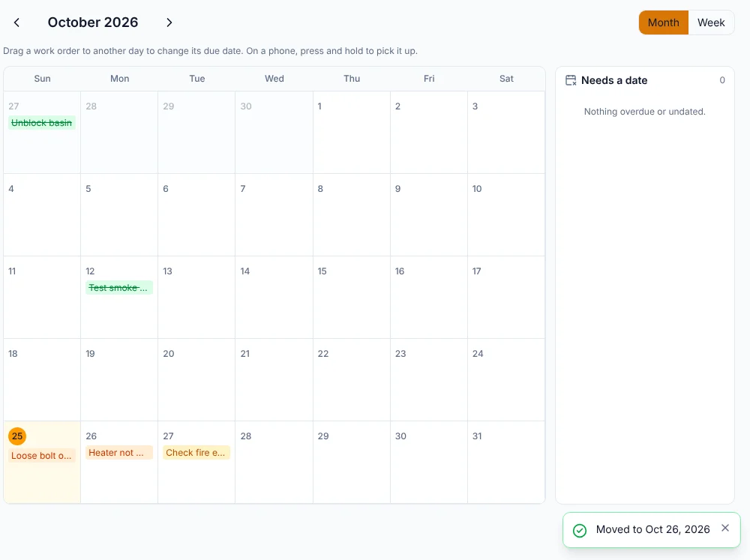Click the calendar icon beside Needs a date
Screen dimensions: 750x560
(571, 80)
